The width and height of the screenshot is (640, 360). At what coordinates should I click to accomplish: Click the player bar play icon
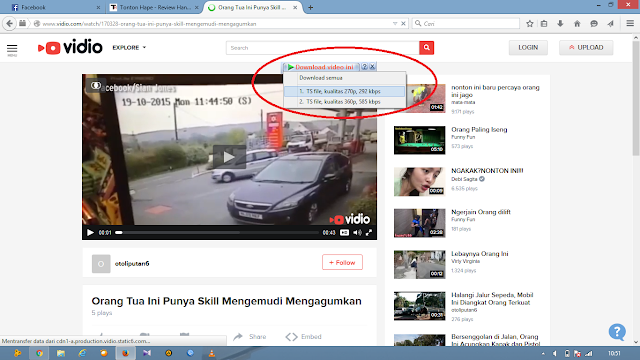[90, 233]
